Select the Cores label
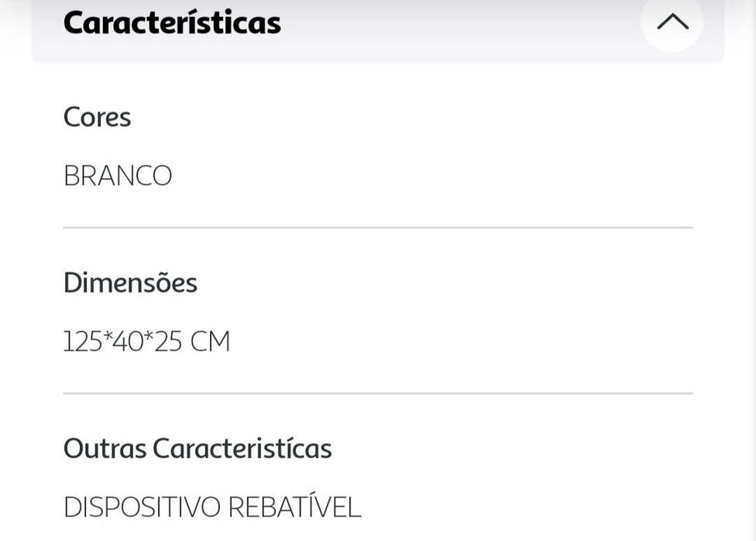 (x=97, y=118)
